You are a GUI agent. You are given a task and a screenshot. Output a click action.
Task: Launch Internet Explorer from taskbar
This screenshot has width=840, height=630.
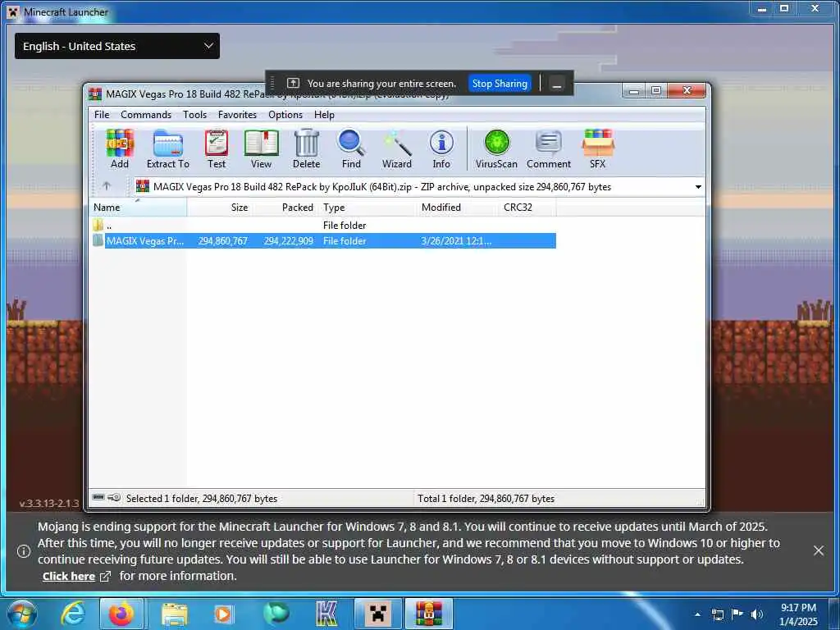coord(73,614)
